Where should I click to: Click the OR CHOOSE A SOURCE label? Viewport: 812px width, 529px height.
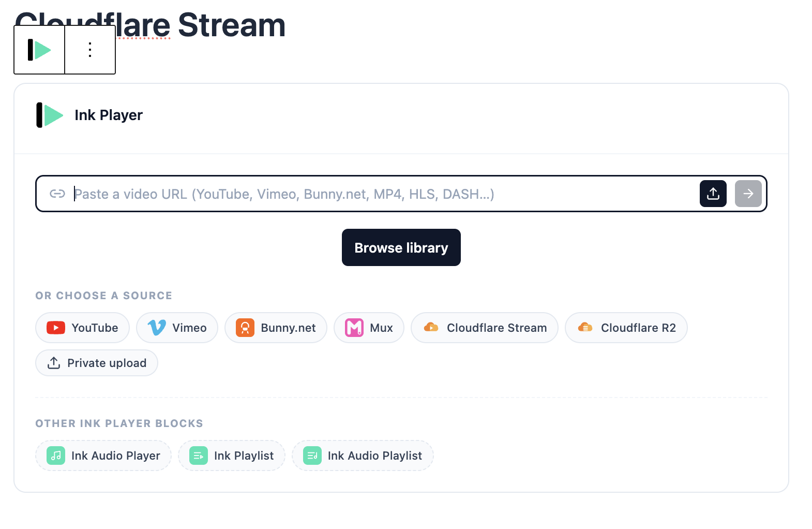(x=104, y=296)
